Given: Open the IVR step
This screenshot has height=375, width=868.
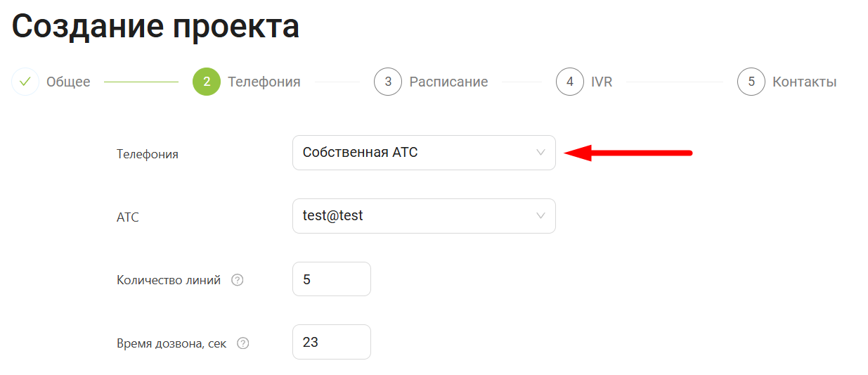Looking at the screenshot, I should pyautogui.click(x=602, y=82).
